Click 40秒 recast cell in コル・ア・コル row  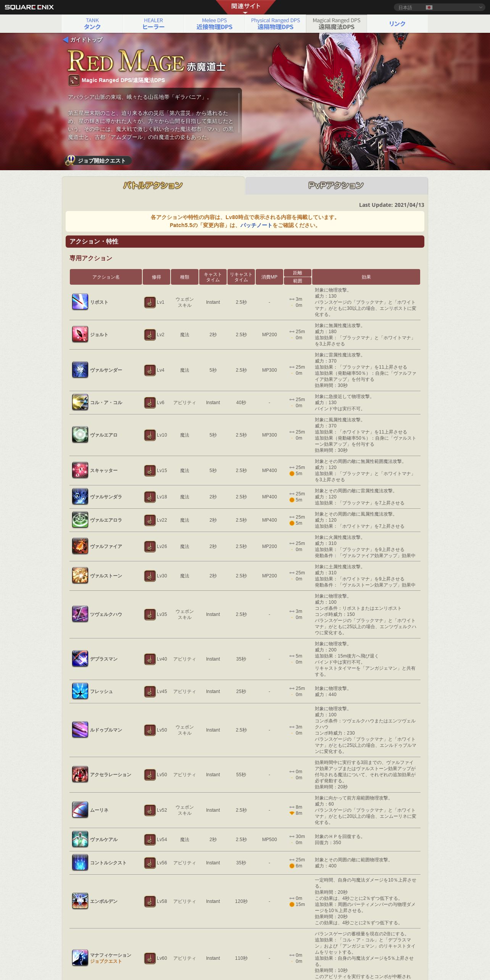[x=241, y=403]
